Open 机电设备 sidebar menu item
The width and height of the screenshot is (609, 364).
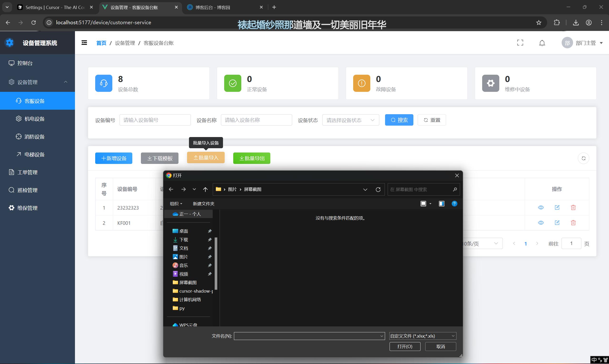(x=34, y=119)
